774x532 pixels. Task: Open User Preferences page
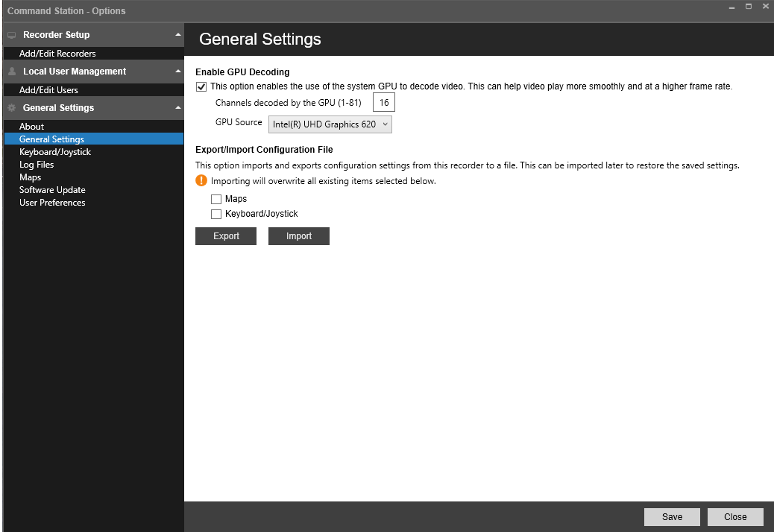coord(52,203)
